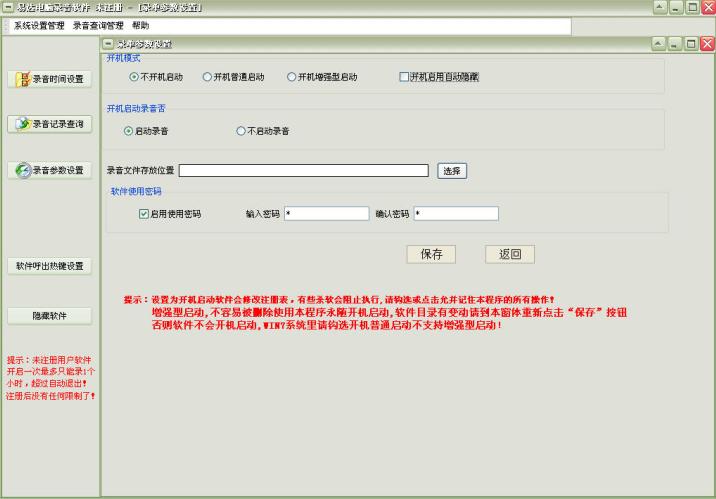The width and height of the screenshot is (716, 499).
Task: Click the main application icon in title bar
Action: [x=8, y=8]
